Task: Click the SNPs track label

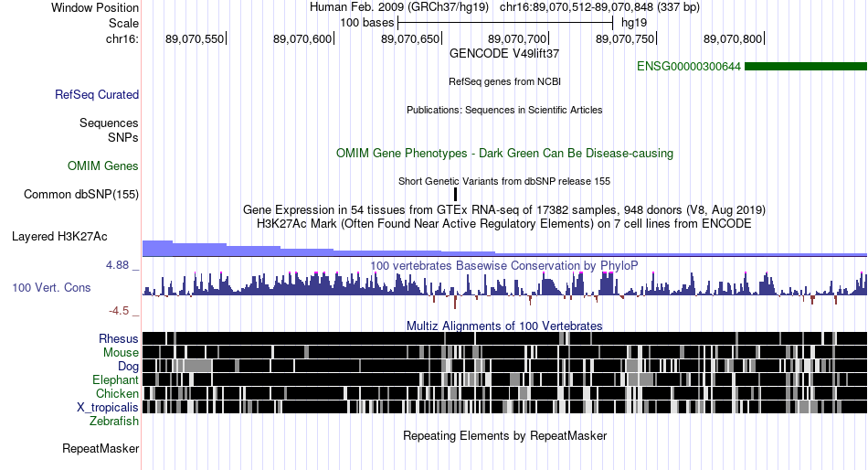Action: tap(123, 137)
